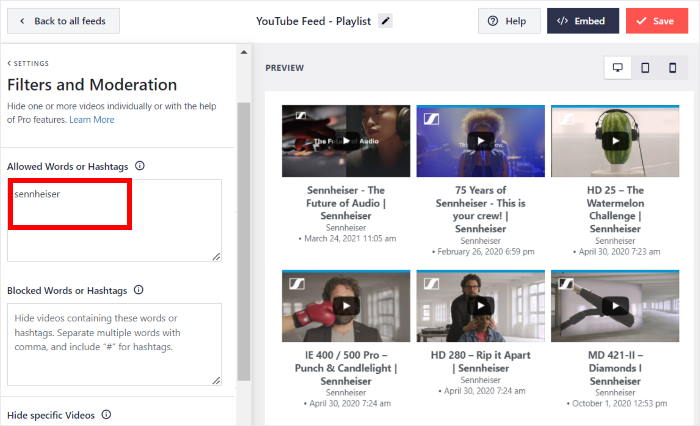Click the Embed button
This screenshot has height=426, width=700.
coord(583,21)
